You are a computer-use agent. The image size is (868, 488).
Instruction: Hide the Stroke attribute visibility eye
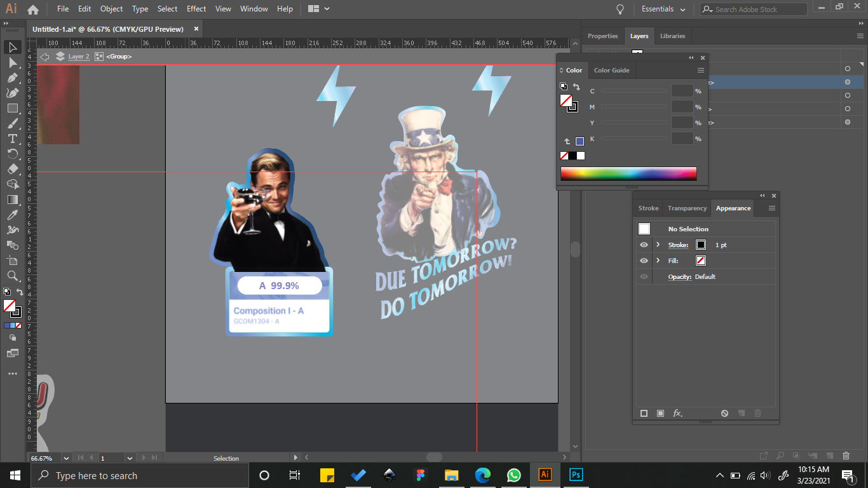pos(644,245)
